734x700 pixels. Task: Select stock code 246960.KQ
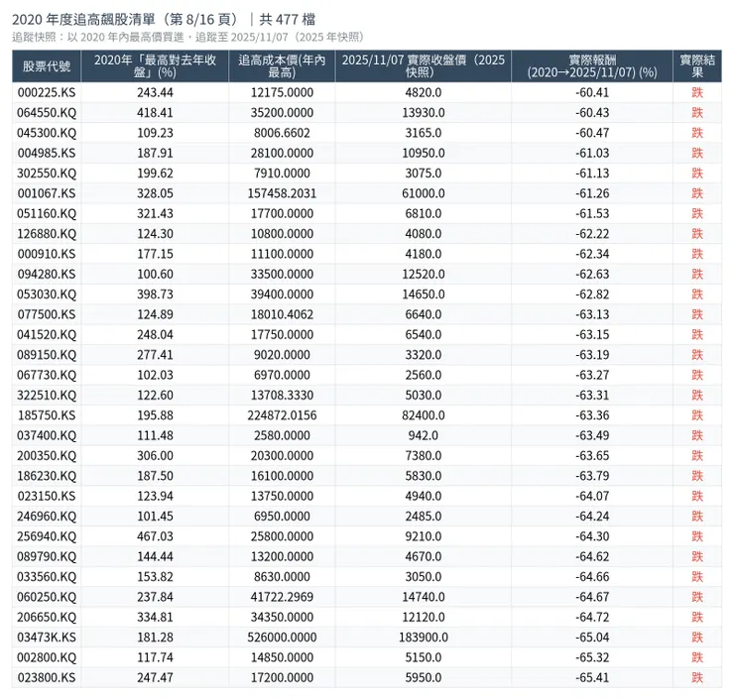click(47, 517)
